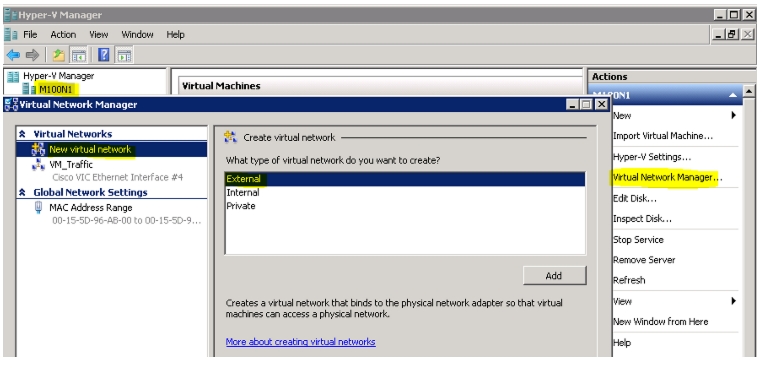The image size is (762, 380).
Task: Click the Hyper-V Manager root node icon
Action: 14,76
